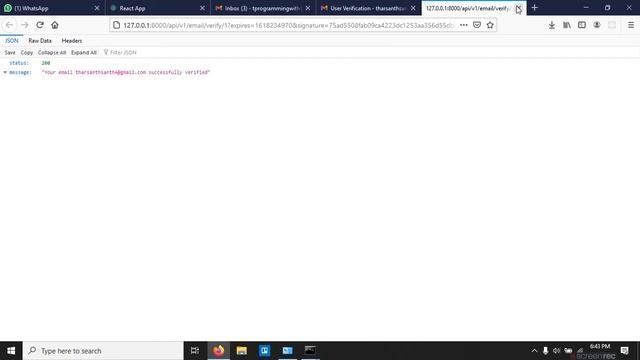Open the volume tray icon
The image size is (640, 360).
(x=556, y=351)
